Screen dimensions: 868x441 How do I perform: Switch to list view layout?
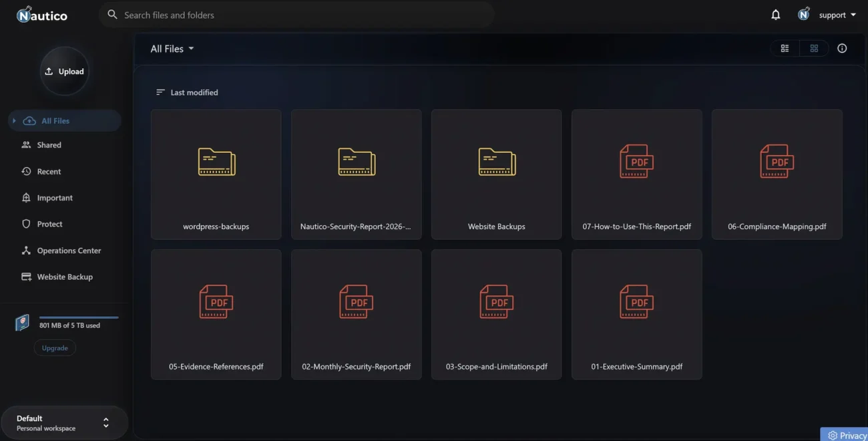[x=784, y=47]
